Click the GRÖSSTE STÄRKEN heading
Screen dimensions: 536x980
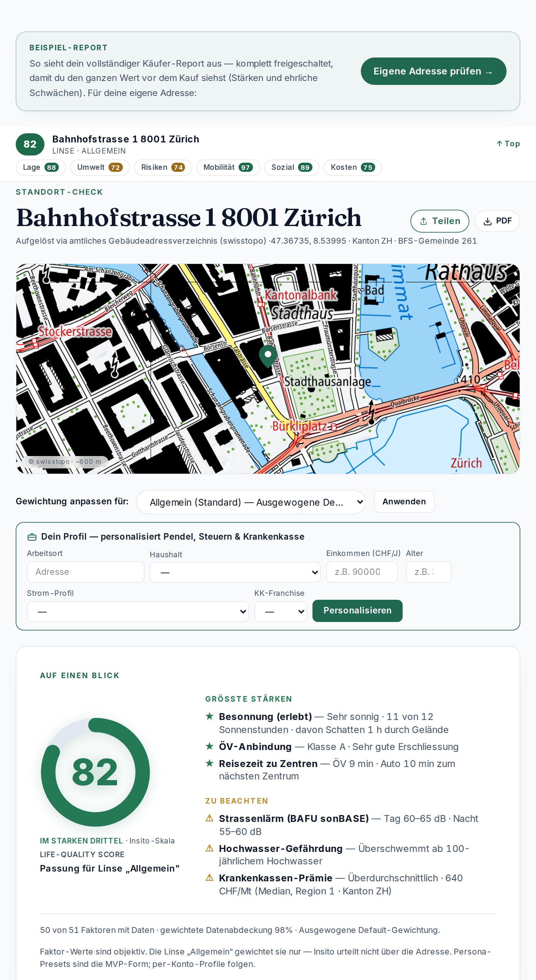point(249,699)
